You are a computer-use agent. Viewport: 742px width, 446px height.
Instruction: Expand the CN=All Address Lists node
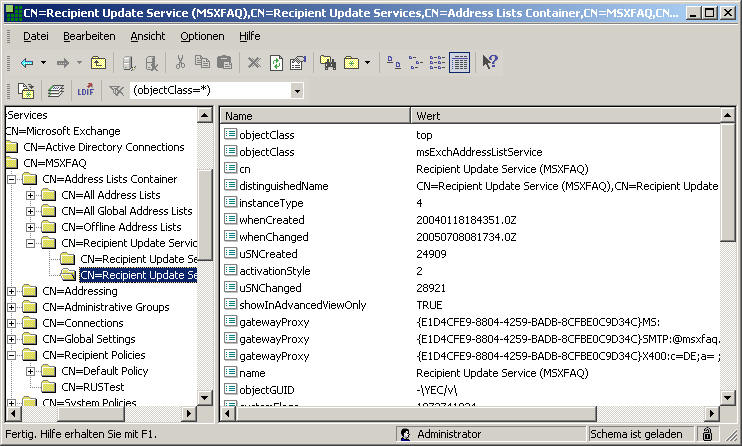(x=30, y=196)
